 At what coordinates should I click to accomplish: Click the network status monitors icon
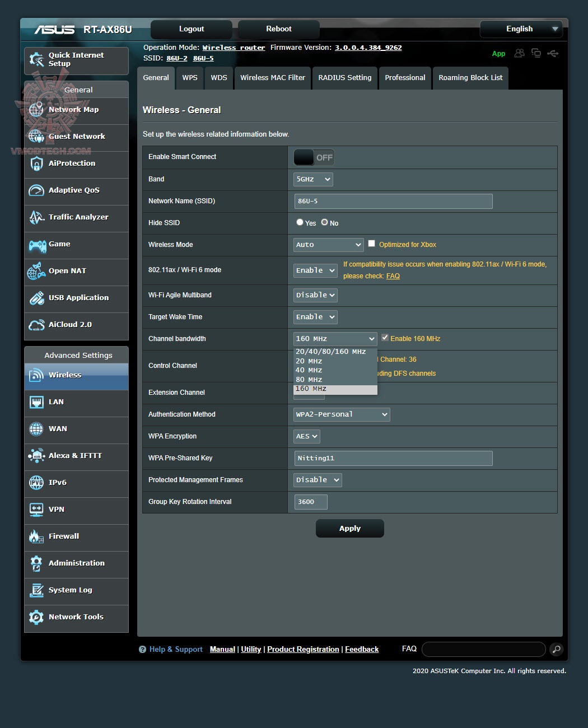536,53
